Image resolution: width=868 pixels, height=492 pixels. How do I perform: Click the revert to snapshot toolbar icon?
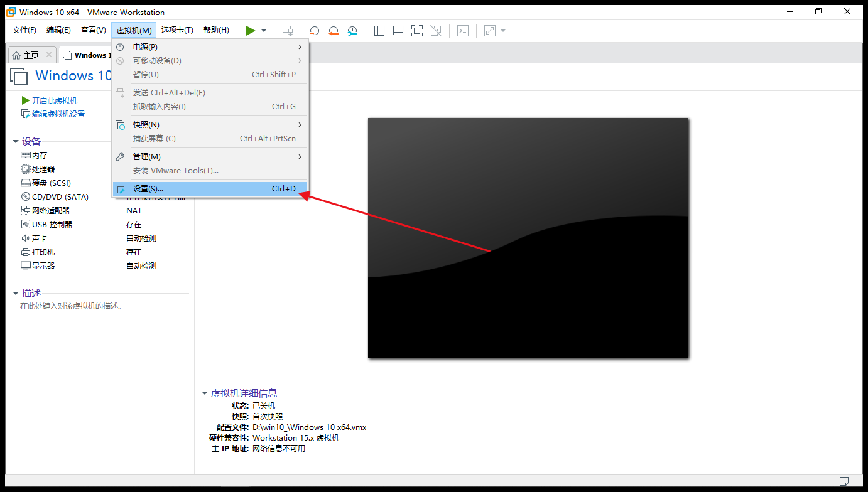(x=334, y=31)
